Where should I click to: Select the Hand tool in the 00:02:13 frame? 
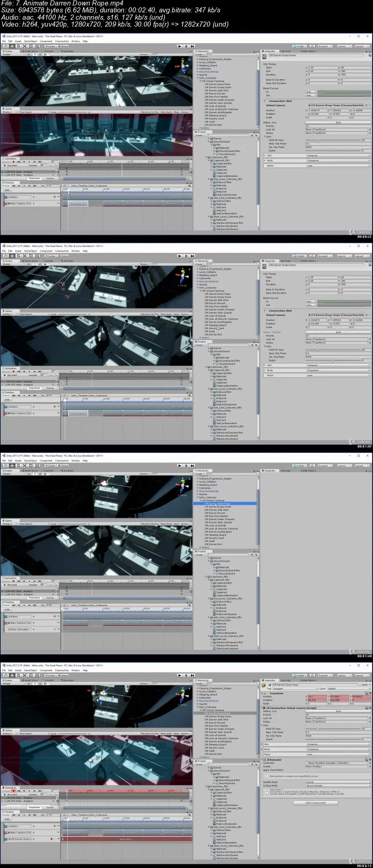[5, 675]
